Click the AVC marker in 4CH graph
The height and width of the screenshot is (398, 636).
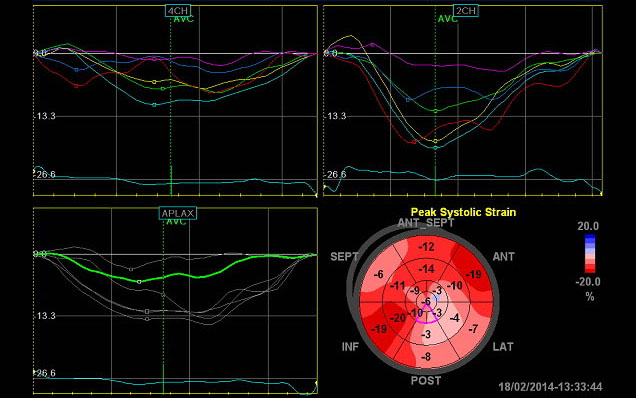(184, 19)
